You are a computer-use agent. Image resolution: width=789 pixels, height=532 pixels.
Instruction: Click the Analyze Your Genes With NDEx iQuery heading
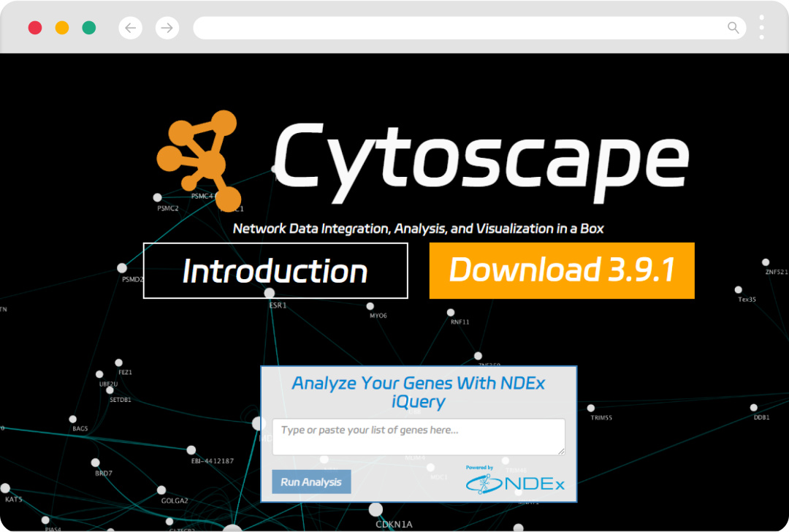419,392
